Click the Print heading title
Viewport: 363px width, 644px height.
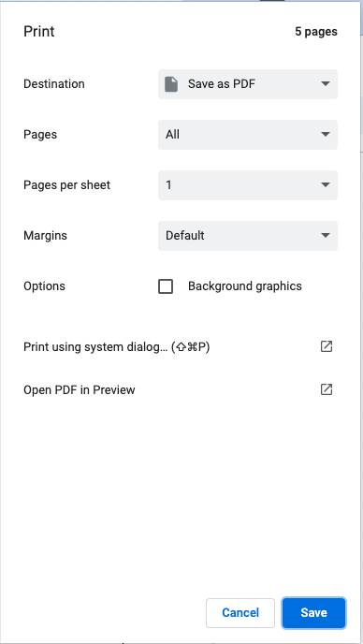point(39,32)
